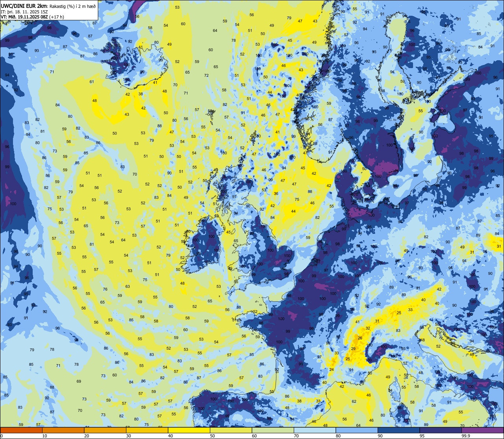Click the amber legend segment between 30 and 40

(x=147, y=430)
